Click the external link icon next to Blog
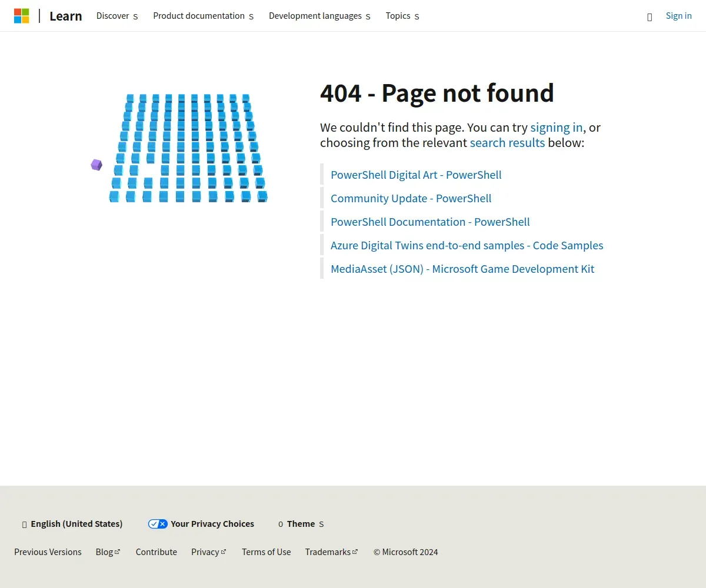 (x=118, y=552)
